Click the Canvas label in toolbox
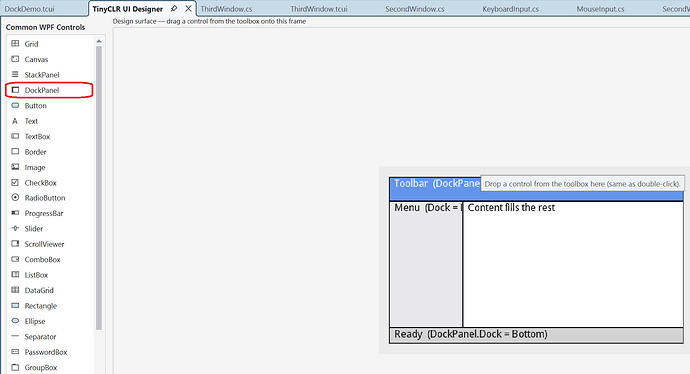Screen dimensions: 690x374 coord(36,59)
